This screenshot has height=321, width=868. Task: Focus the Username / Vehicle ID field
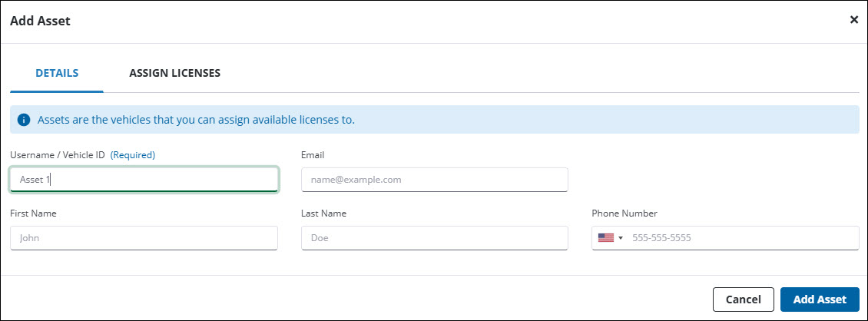pos(144,180)
